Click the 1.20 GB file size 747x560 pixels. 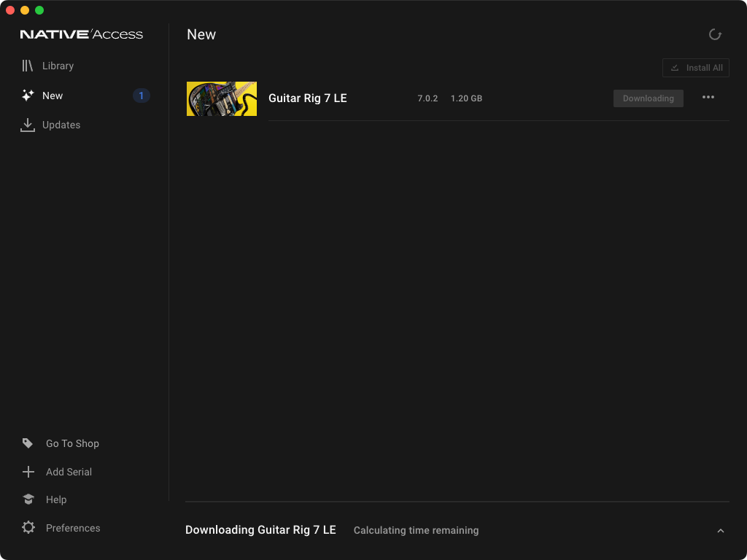(x=466, y=98)
